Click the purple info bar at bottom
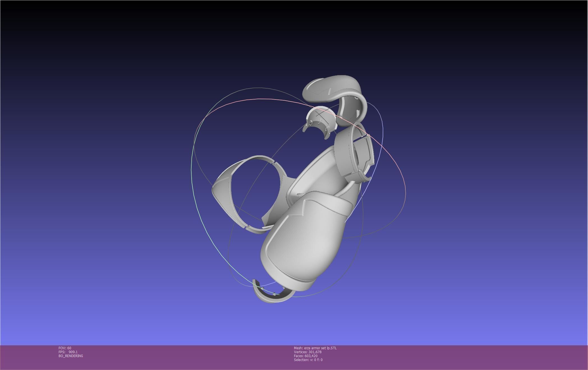Viewport: 588px width, 370px height. [x=449, y=357]
